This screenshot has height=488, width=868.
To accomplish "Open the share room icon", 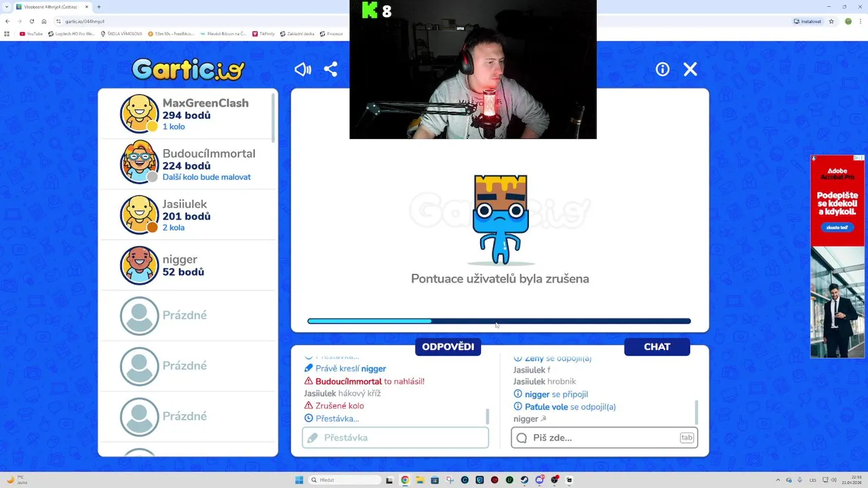I will [x=330, y=69].
